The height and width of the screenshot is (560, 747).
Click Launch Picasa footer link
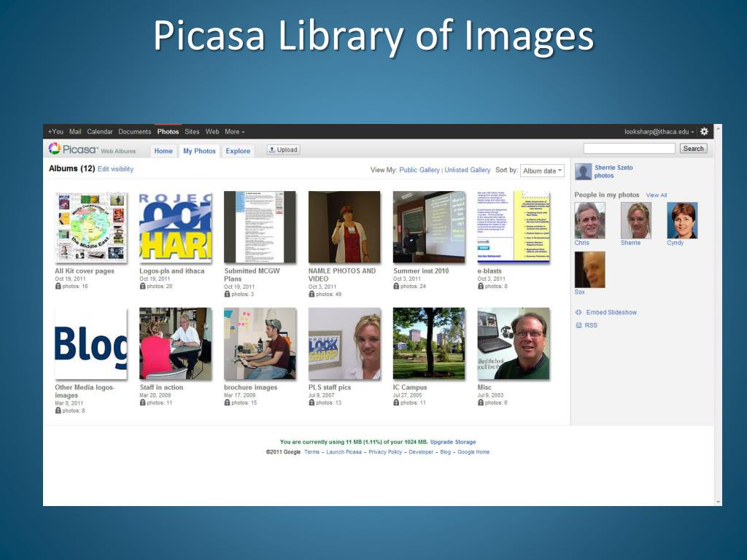point(344,452)
